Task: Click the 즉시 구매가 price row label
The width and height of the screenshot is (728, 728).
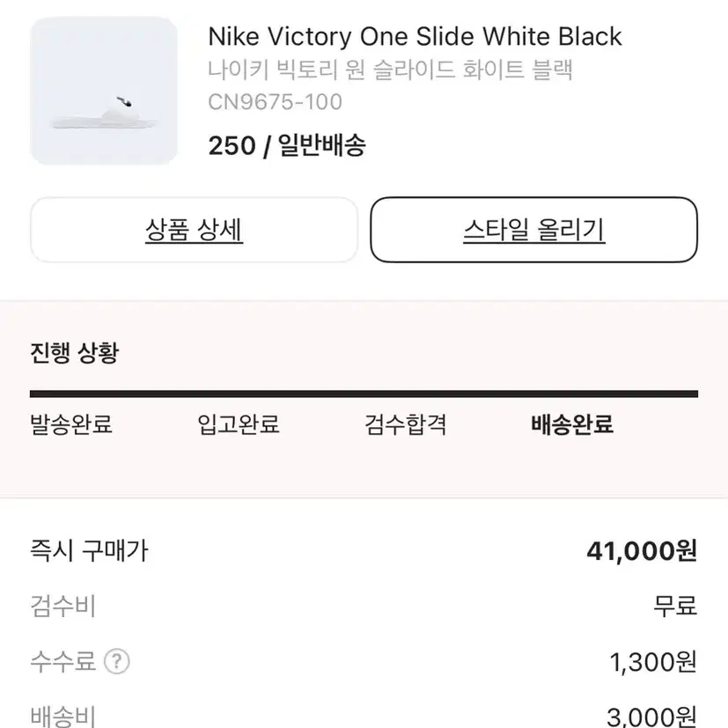Action: pos(89,551)
